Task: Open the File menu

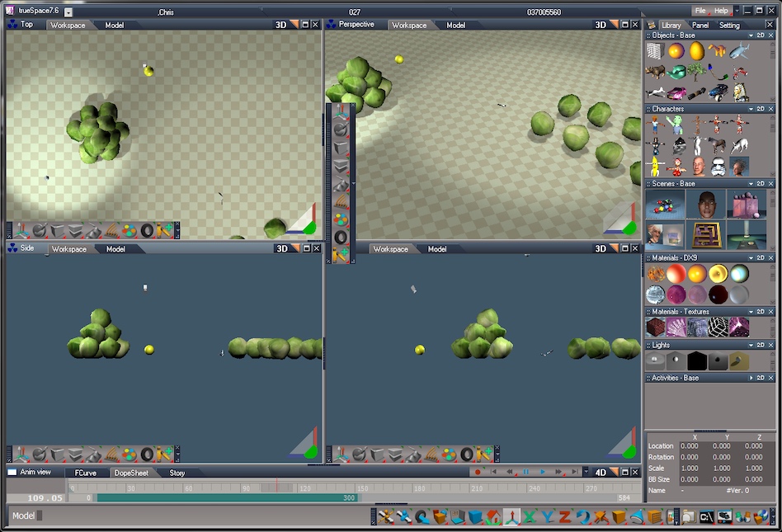Action: [700, 11]
